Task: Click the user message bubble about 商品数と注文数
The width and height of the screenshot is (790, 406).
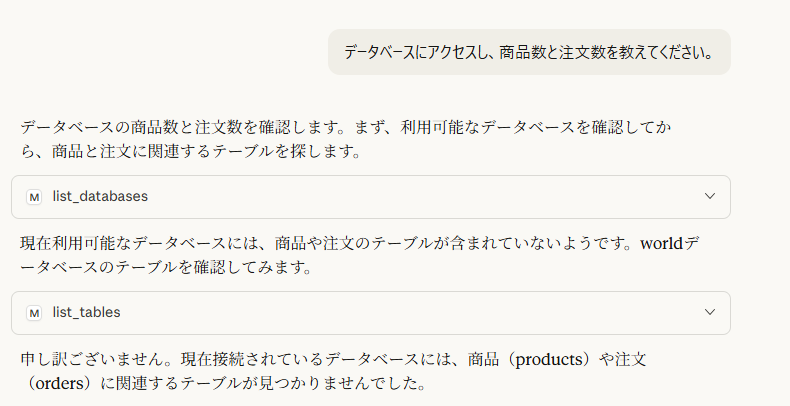Action: point(529,52)
